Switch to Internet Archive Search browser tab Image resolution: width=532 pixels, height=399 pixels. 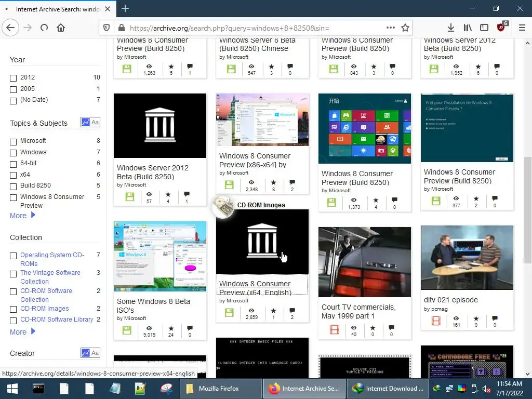58,9
